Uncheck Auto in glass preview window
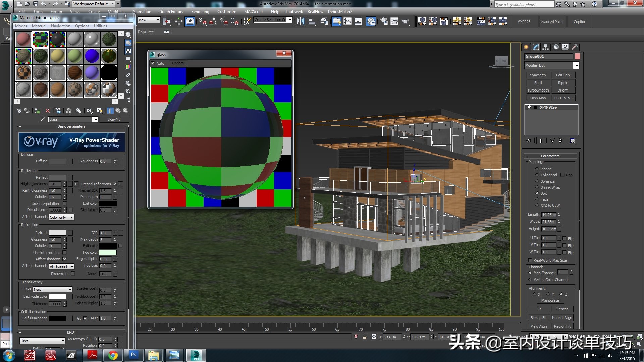Screen dimensions: 644x362 click(153, 63)
